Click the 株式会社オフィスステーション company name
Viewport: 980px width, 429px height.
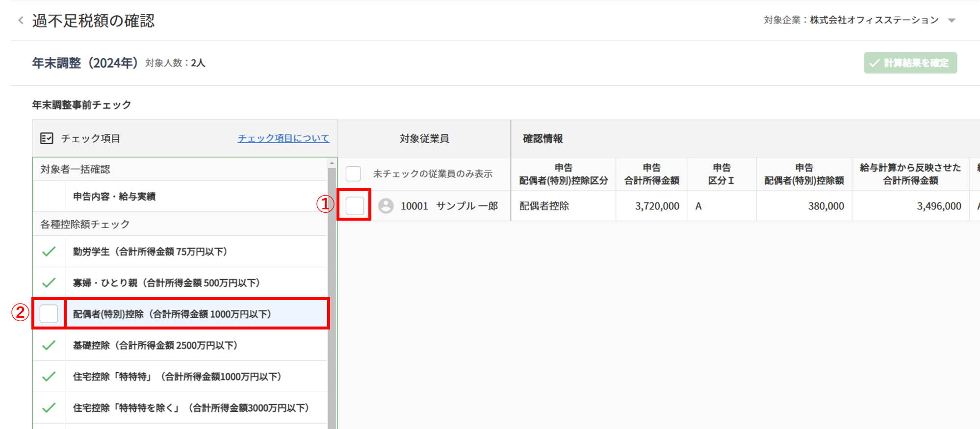pyautogui.click(x=874, y=20)
